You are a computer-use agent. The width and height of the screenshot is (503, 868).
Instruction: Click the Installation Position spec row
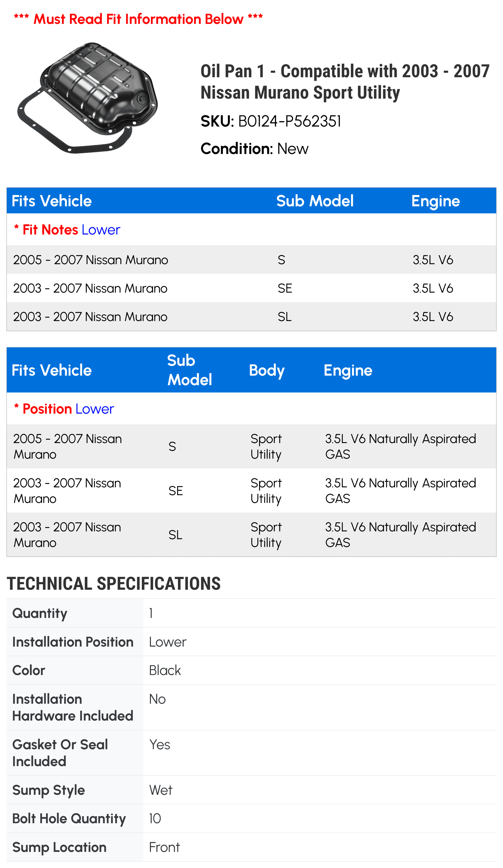click(x=251, y=642)
